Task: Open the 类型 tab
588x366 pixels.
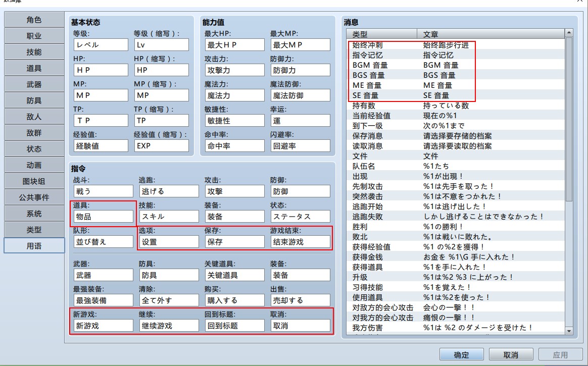Action: coord(34,229)
